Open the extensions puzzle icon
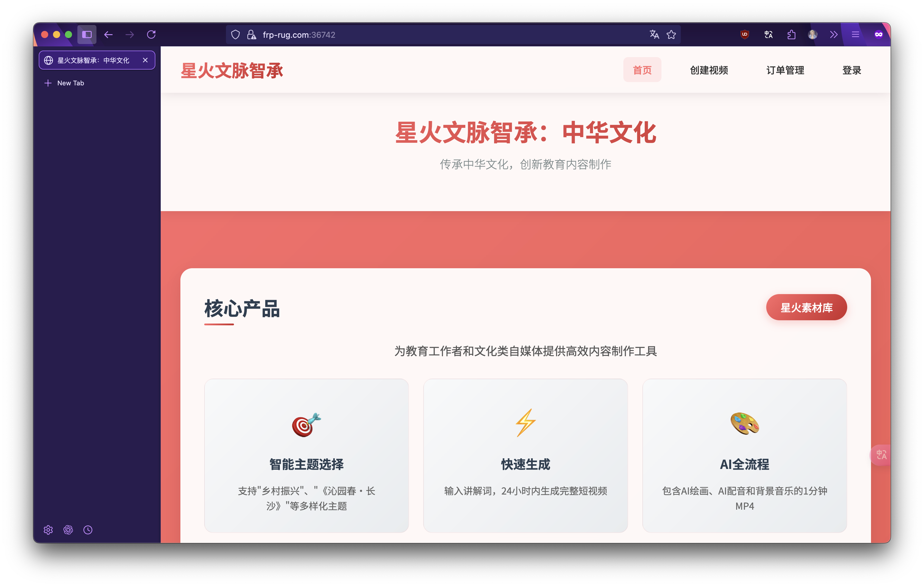This screenshot has width=924, height=587. tap(791, 35)
